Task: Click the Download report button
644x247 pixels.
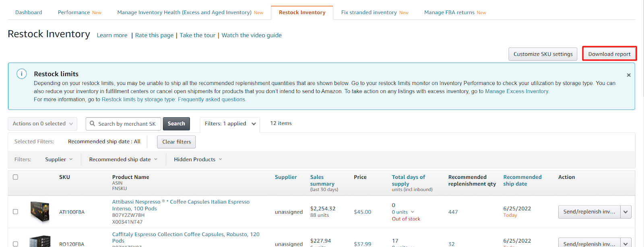Action: 609,54
